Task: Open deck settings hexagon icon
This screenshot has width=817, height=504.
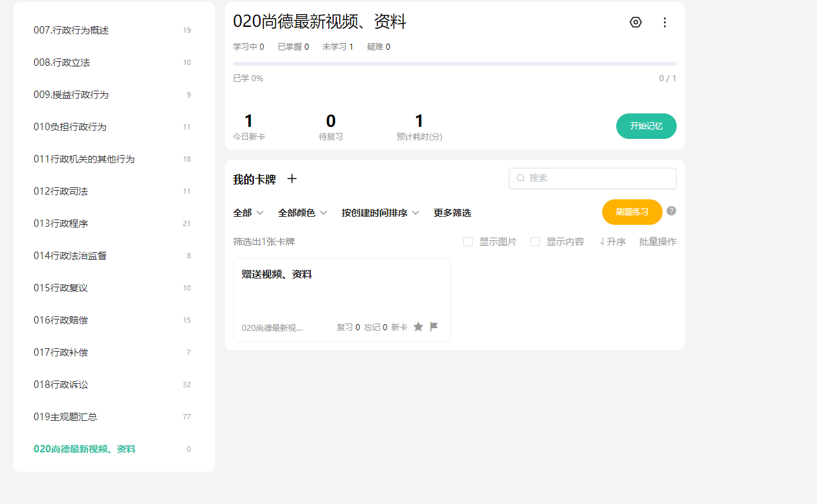Action: [x=636, y=22]
